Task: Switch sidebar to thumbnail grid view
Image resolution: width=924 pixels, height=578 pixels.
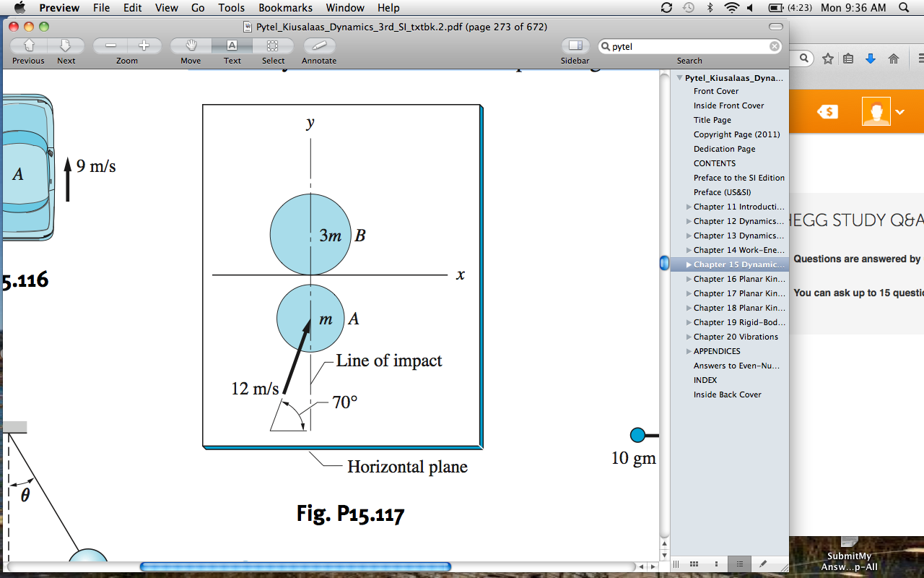Action: (694, 564)
